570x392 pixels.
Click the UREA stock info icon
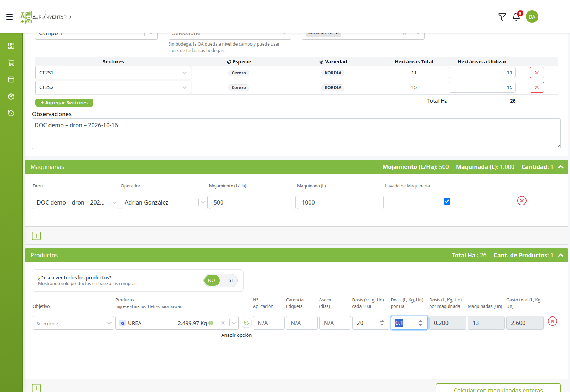pos(211,323)
